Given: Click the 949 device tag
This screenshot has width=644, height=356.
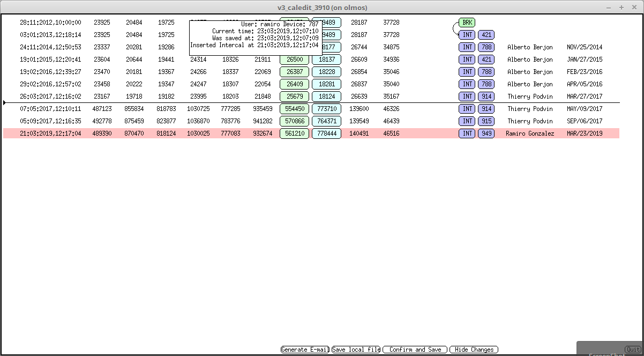Looking at the screenshot, I should [486, 133].
